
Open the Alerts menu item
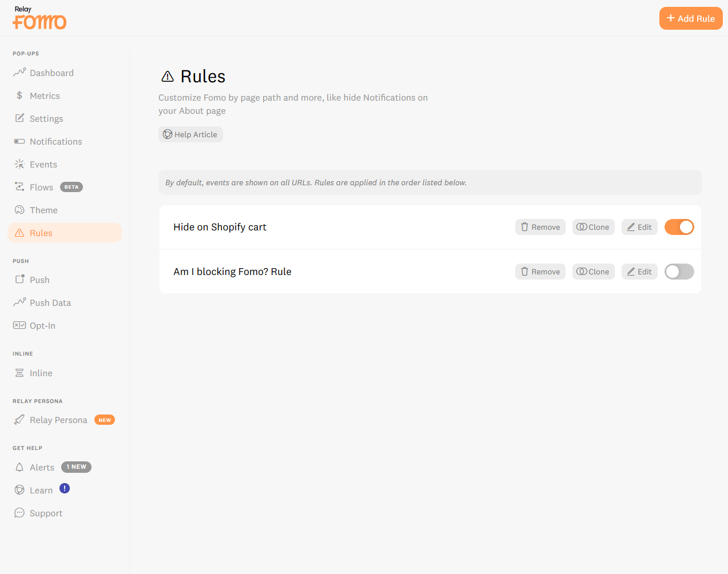coord(65,467)
